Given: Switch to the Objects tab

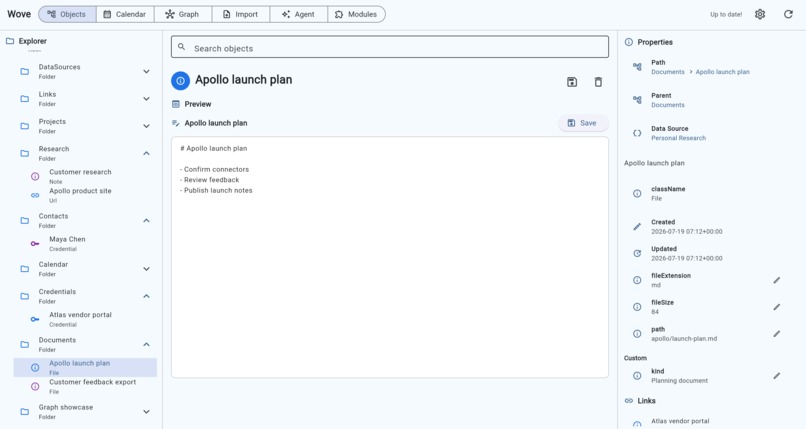Looking at the screenshot, I should point(67,14).
